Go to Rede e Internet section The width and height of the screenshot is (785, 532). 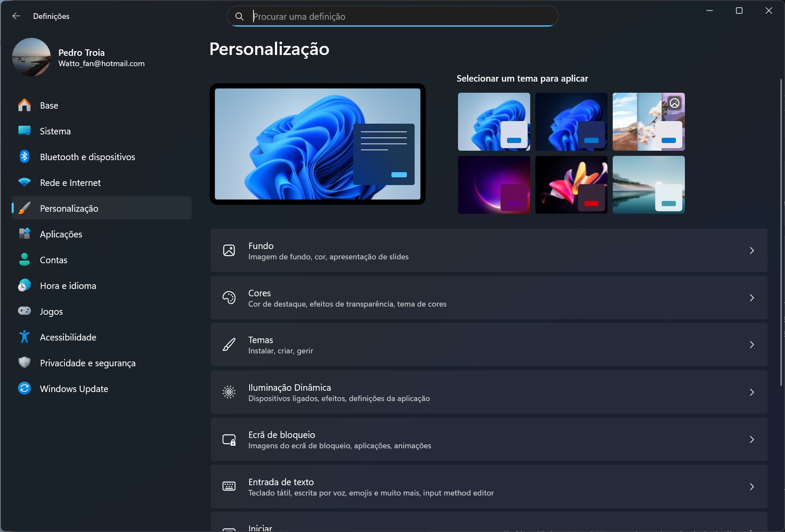click(70, 182)
